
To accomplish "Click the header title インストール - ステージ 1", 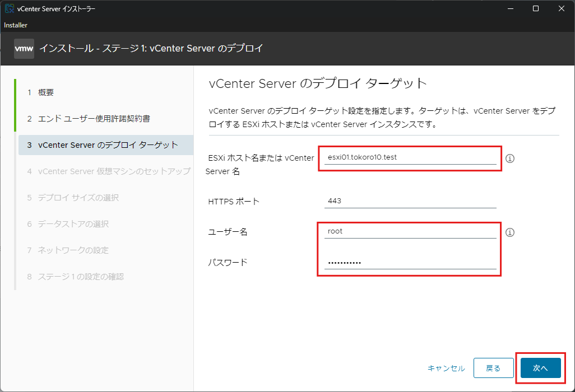I will coord(151,48).
